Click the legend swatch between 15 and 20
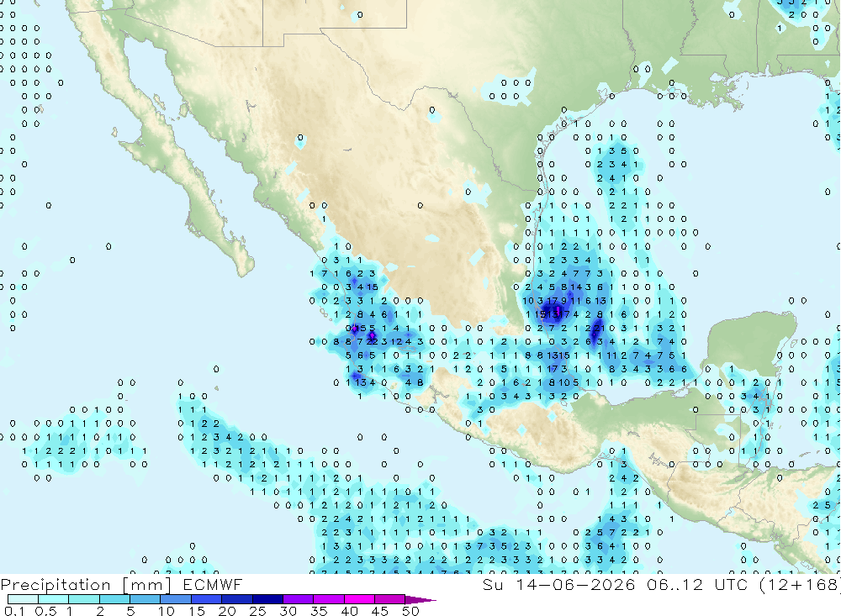The width and height of the screenshot is (841, 616). point(206,599)
